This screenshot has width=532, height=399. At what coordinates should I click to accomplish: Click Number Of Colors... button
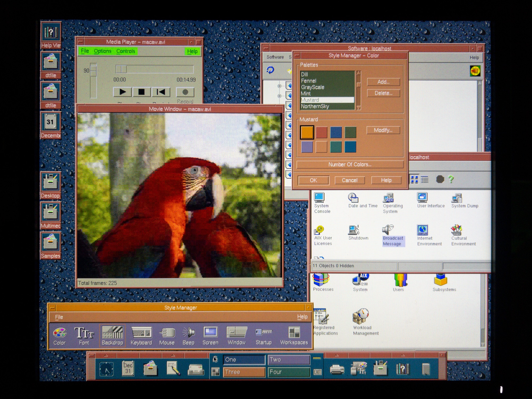pyautogui.click(x=349, y=164)
